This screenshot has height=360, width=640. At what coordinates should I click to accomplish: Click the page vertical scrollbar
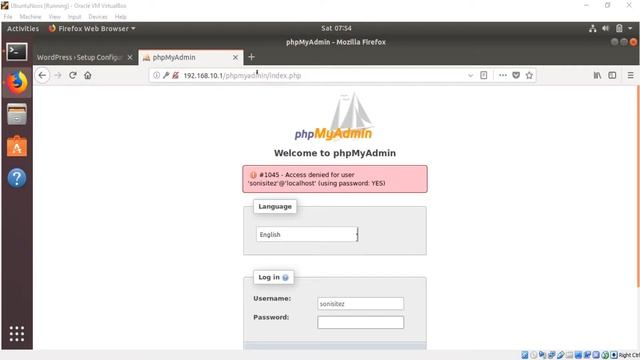tap(638, 186)
